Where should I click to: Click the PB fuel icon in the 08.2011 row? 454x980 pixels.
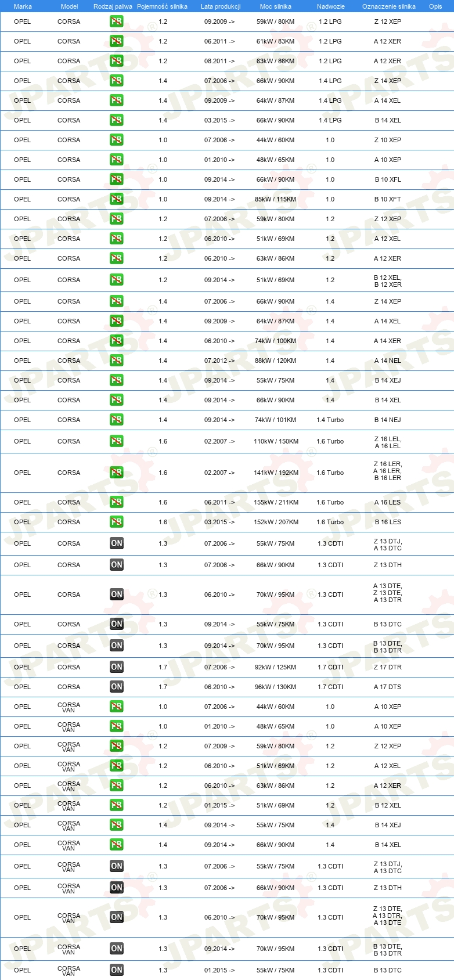(117, 61)
